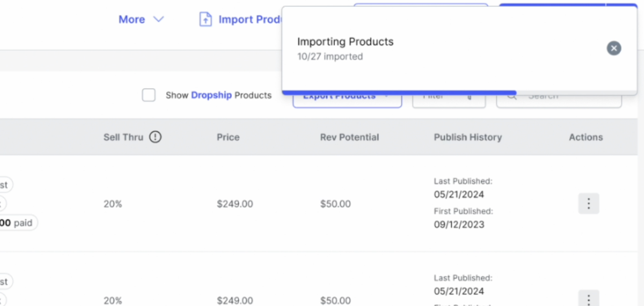Click the Sell Thru info icon
This screenshot has width=644, height=306.
point(155,137)
